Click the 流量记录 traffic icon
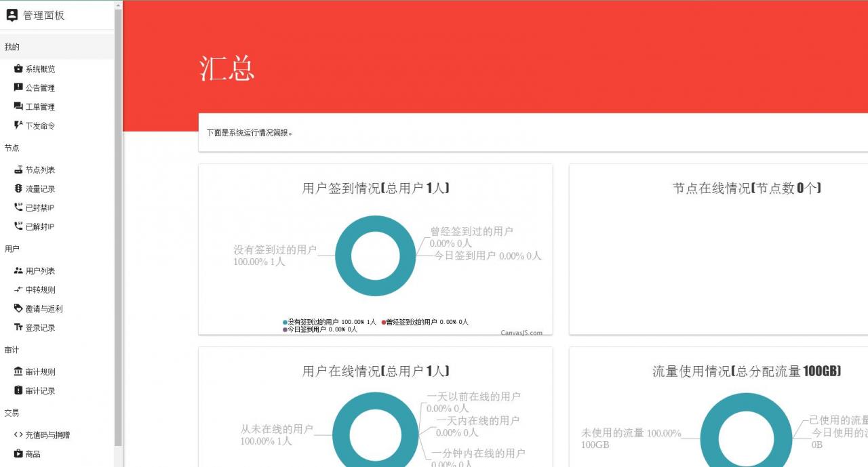 (18, 188)
